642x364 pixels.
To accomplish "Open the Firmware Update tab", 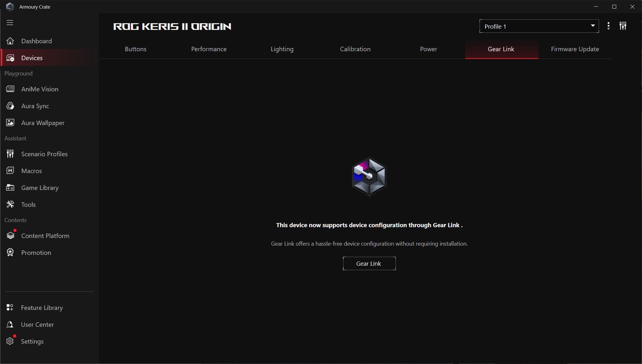I will coord(575,49).
